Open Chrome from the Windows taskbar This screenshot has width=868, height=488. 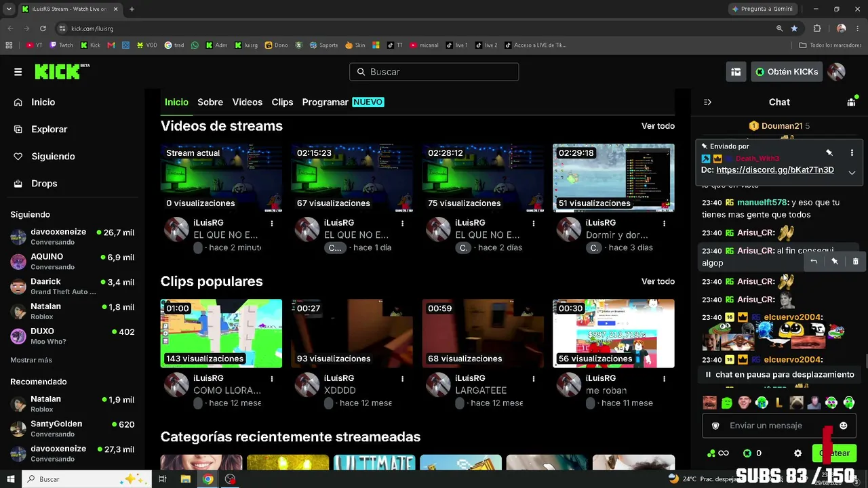coord(208,479)
